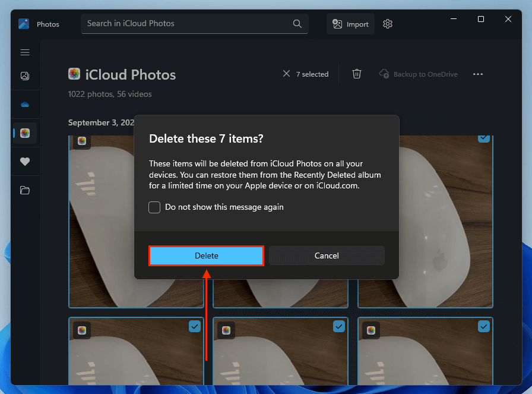Click the iCloud Photos heading
The image size is (532, 394).
130,75
